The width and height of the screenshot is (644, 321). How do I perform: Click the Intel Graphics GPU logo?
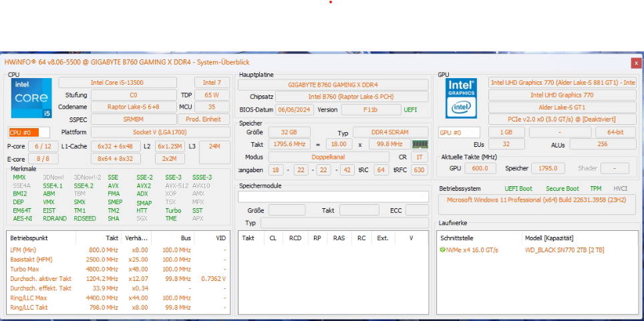tap(461, 98)
